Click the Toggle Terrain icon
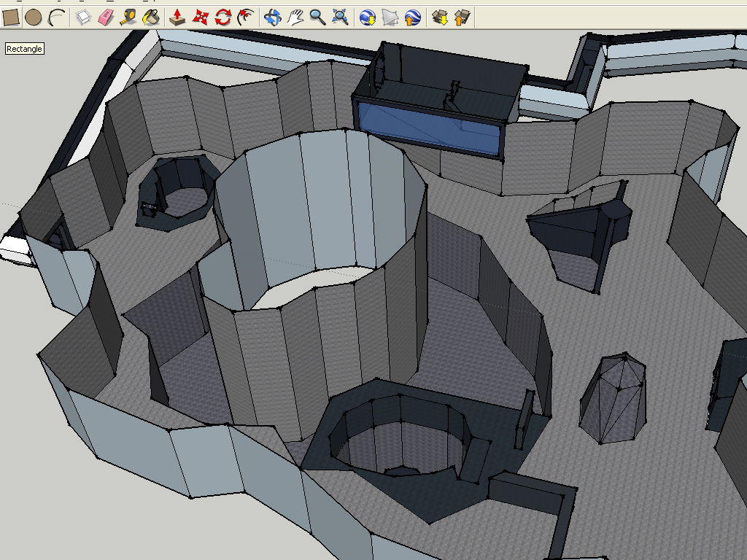 coord(390,17)
